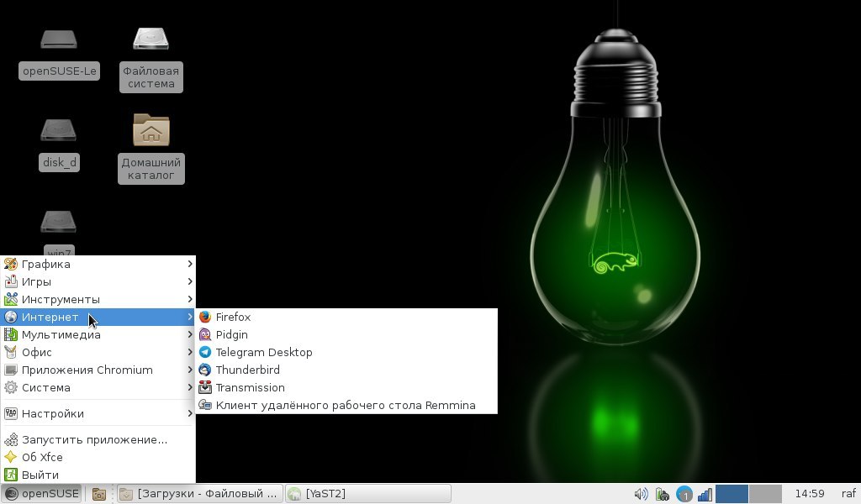Click the 14:59 panel clock
This screenshot has width=861, height=504.
coord(810,494)
